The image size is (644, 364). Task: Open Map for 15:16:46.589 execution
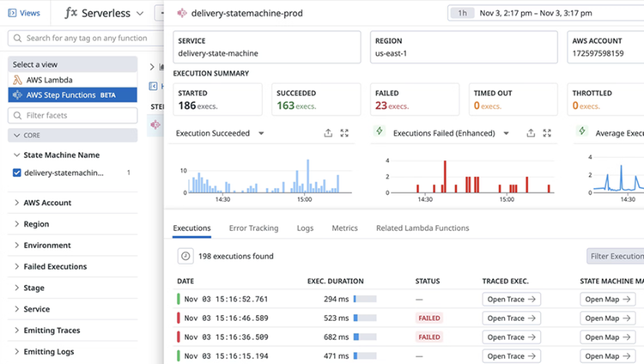point(608,318)
